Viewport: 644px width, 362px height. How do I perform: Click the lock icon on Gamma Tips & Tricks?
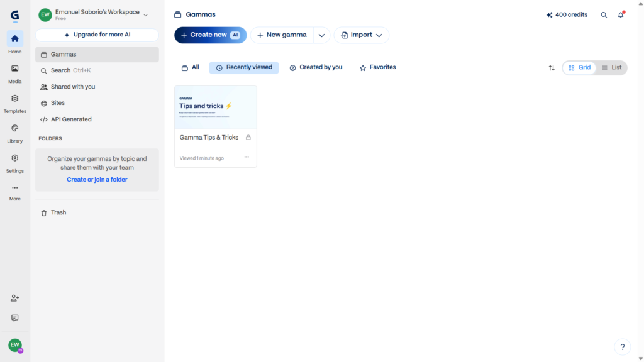(x=248, y=138)
